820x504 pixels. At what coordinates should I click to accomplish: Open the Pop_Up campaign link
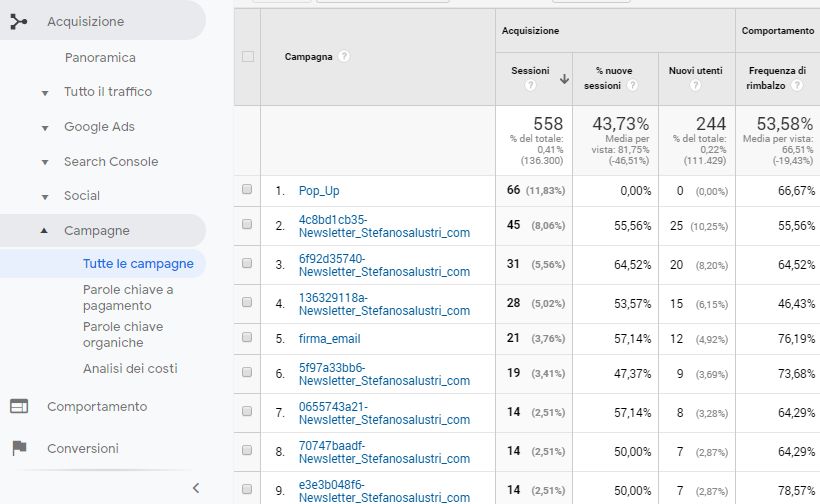coord(319,191)
